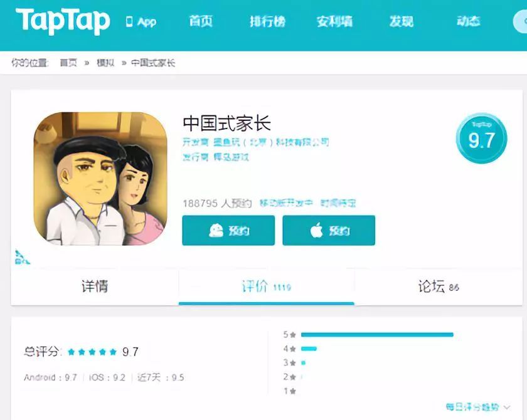This screenshot has width=527, height=420.
Task: Click the developer company name link
Action: [271, 142]
